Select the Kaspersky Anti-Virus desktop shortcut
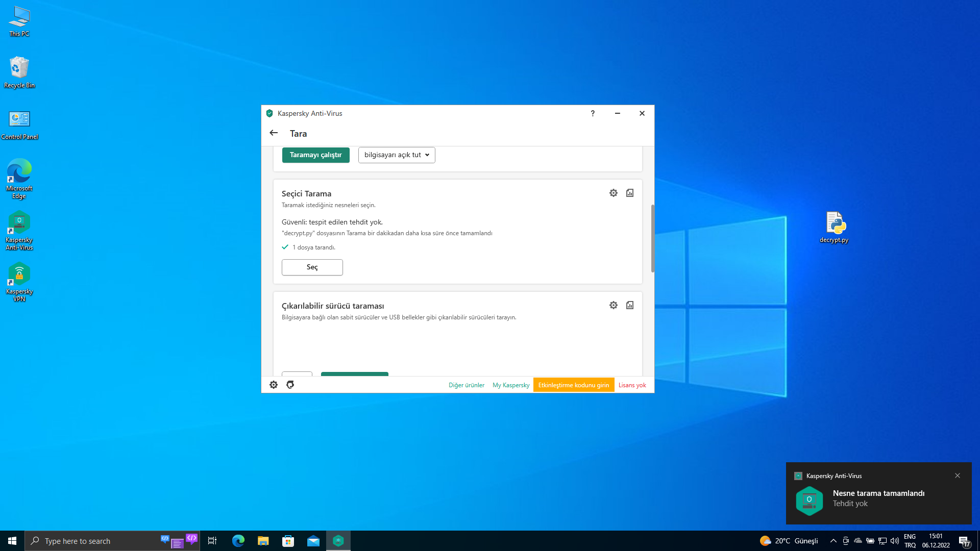The image size is (980, 551). click(x=19, y=231)
